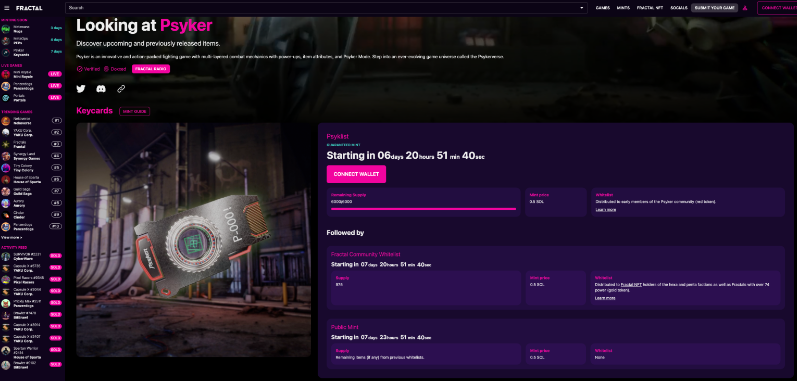Click the Submit Your Game button
The image size is (797, 381).
714,8
